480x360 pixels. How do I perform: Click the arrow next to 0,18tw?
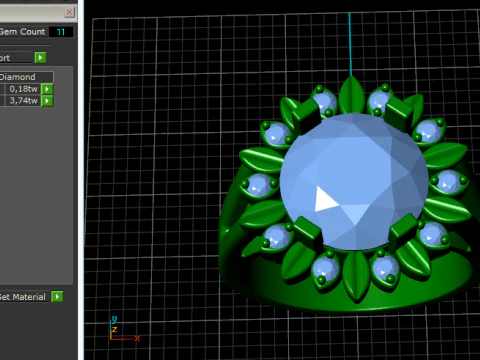coord(47,89)
